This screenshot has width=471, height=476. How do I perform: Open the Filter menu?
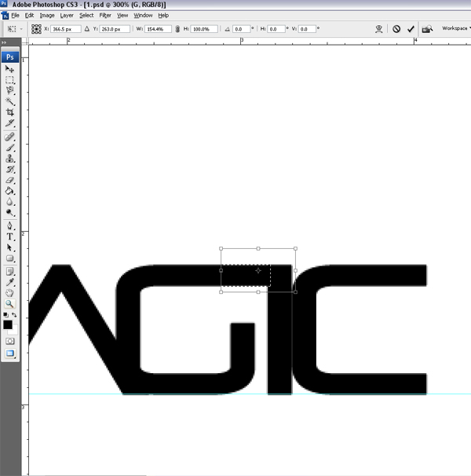tap(105, 16)
